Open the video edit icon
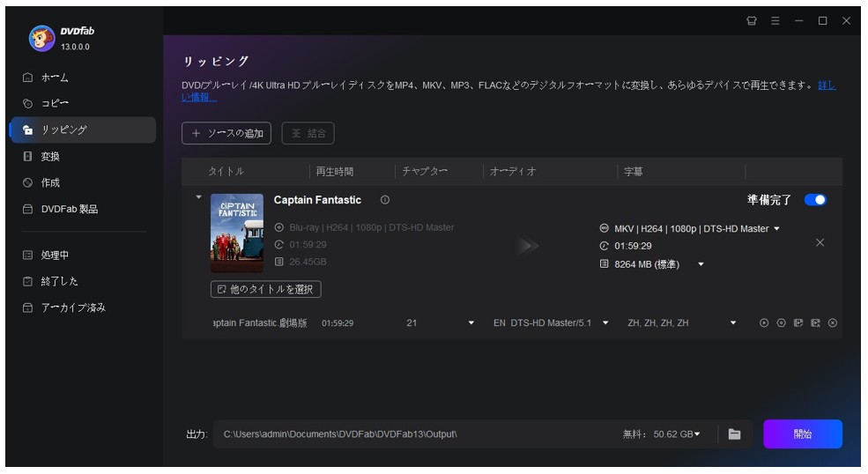Image resolution: width=868 pixels, height=474 pixels. 798,322
